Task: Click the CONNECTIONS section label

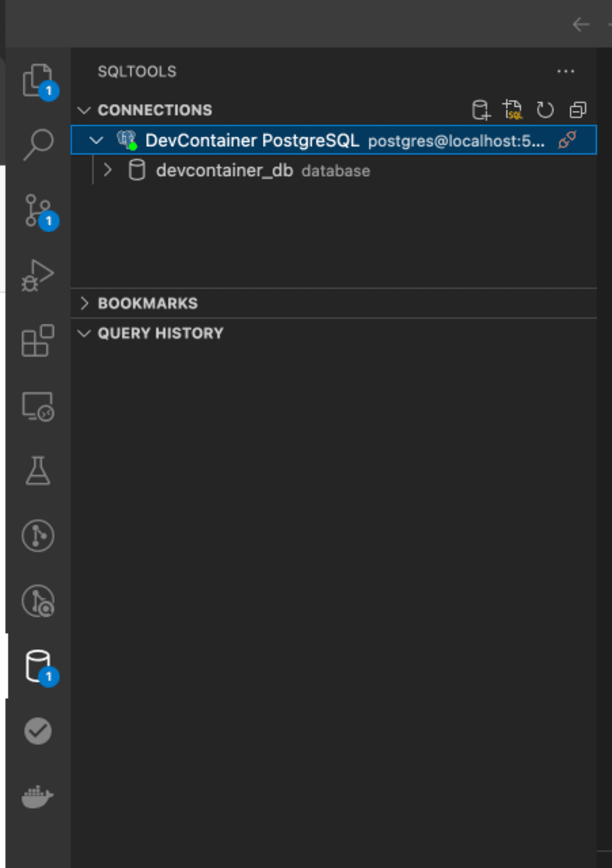Action: (x=155, y=110)
